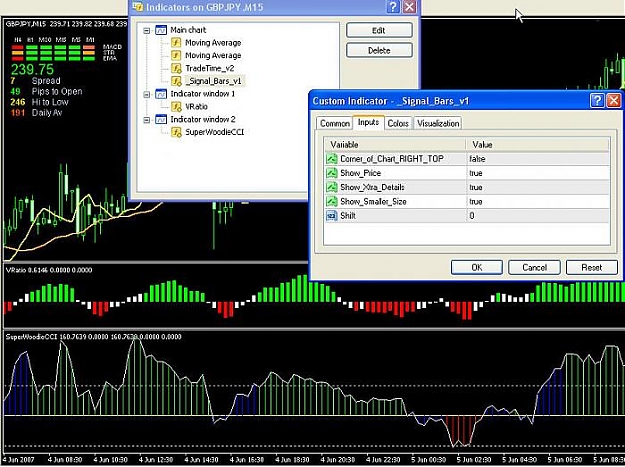Image resolution: width=625 pixels, height=467 pixels.
Task: Click help button in Custom Indicator dialog
Action: [597, 101]
